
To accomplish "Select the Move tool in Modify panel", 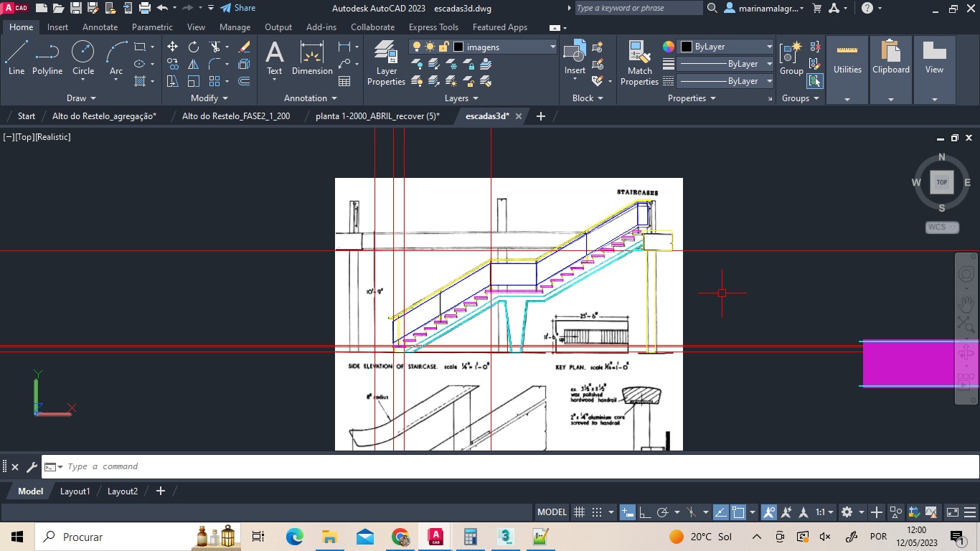I will tap(172, 47).
